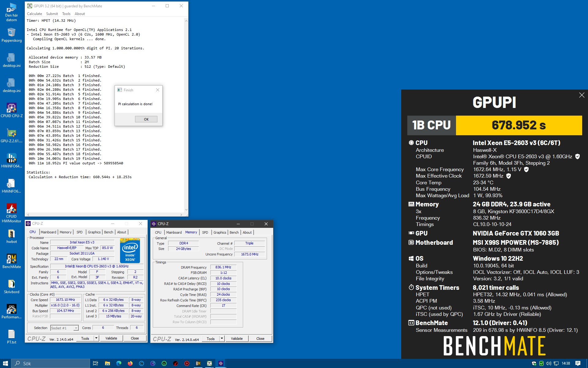Open the 'Den här datorn' desktop icon
The image size is (588, 368).
tap(11, 12)
